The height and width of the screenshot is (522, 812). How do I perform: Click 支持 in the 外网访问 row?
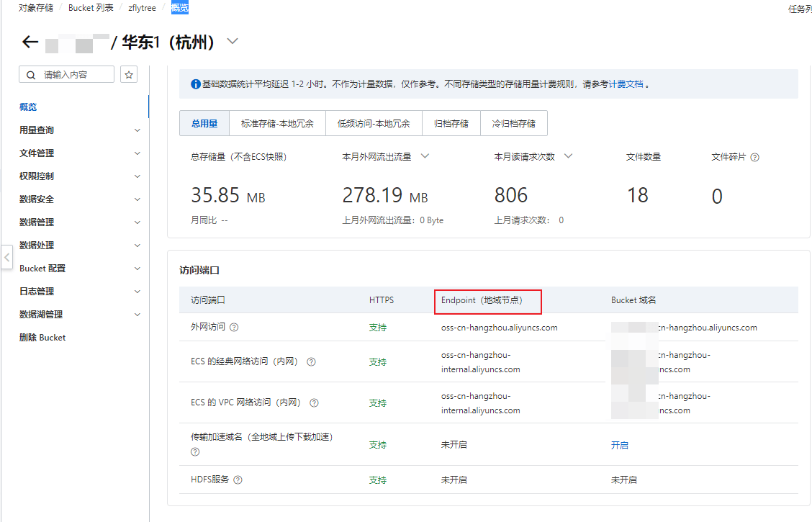click(x=377, y=328)
